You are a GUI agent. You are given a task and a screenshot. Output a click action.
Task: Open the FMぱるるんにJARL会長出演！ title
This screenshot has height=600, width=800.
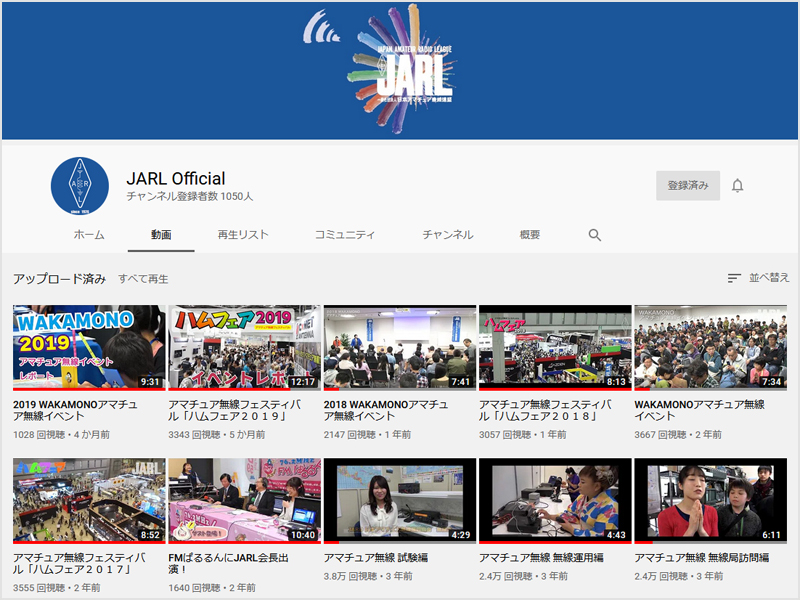(x=229, y=563)
